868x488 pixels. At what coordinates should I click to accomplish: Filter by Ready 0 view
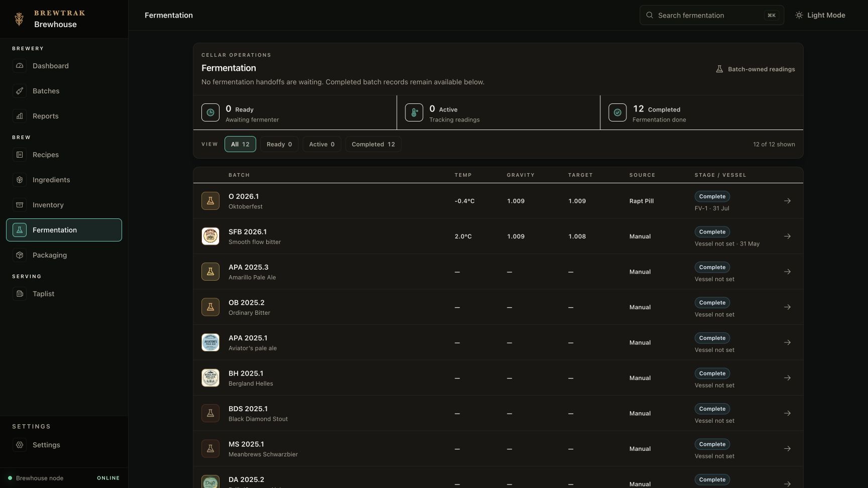click(x=279, y=144)
